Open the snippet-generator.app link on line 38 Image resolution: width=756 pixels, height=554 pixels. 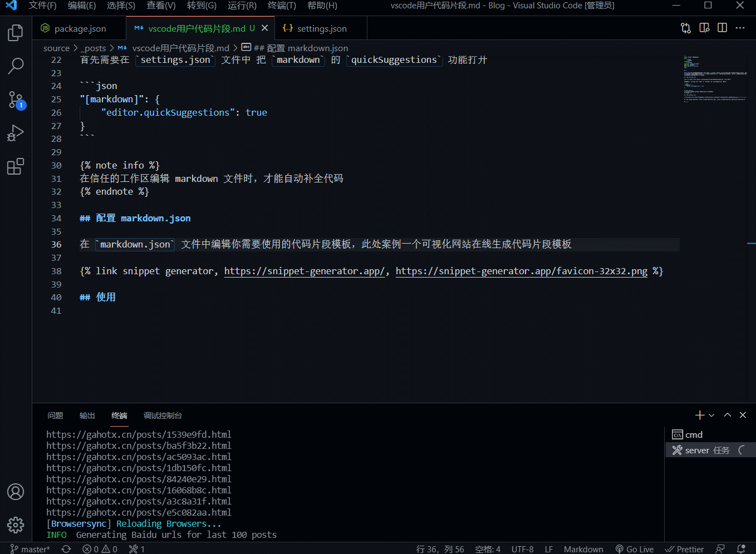[x=305, y=271]
